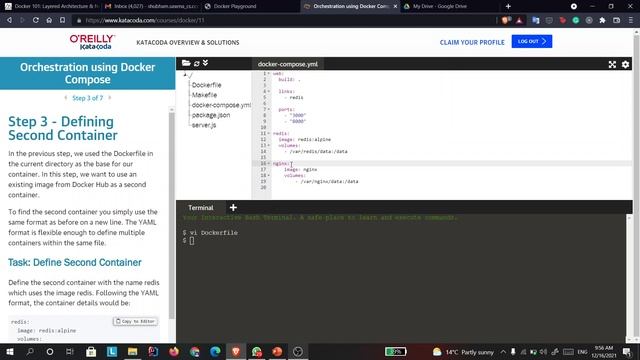640x360 pixels.
Task: Fold the redis block at line 11
Action: tap(269, 133)
